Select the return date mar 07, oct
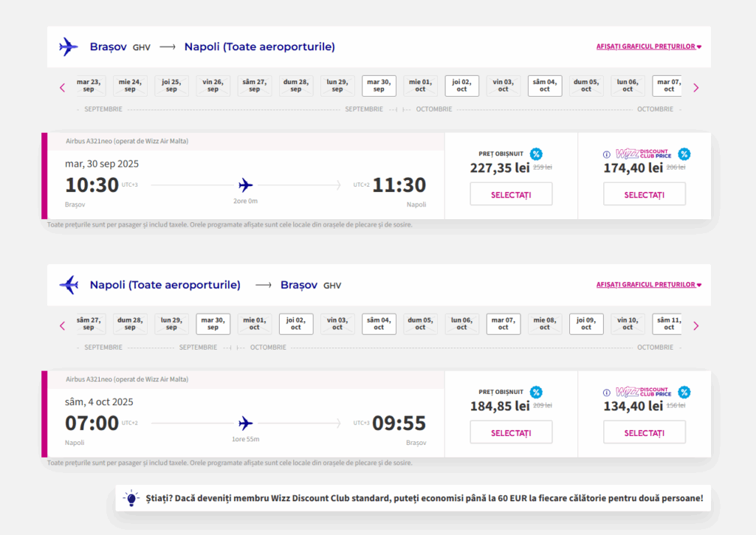 (x=503, y=324)
